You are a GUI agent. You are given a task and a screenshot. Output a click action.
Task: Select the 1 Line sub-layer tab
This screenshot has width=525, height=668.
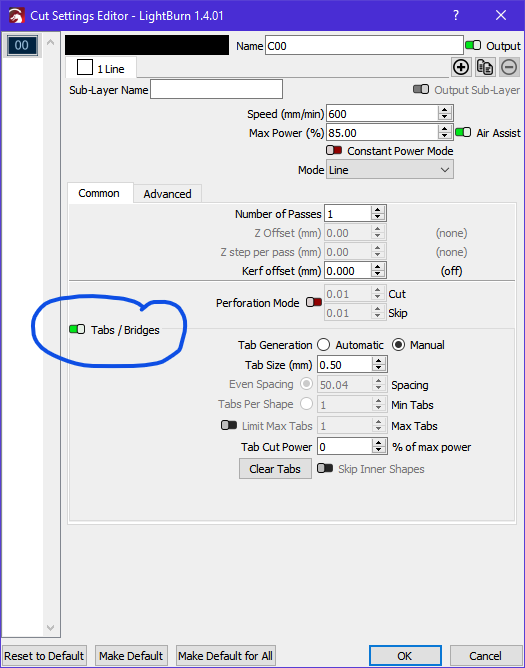[x=101, y=68]
